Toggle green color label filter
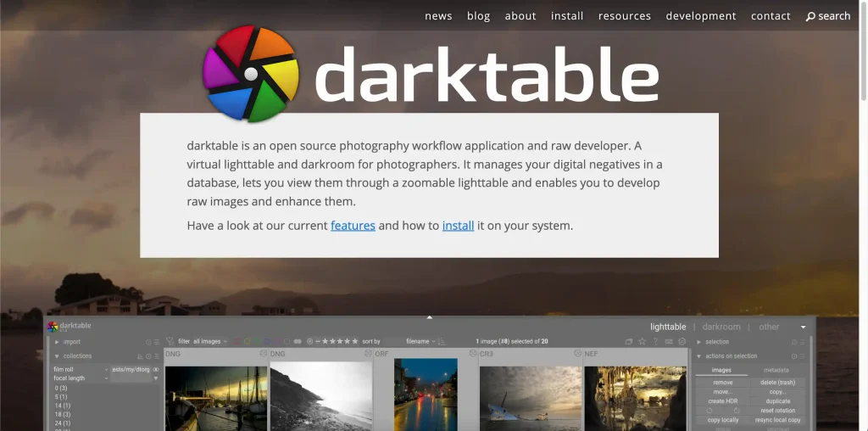This screenshot has height=431, width=868. pyautogui.click(x=257, y=342)
